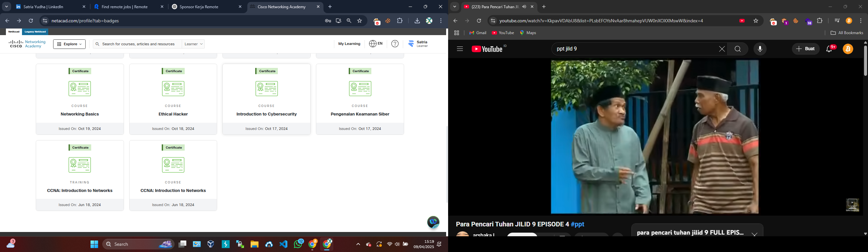The image size is (868, 252).
Task: Open Introduction to Cybersecurity certificate card
Action: pos(266,99)
